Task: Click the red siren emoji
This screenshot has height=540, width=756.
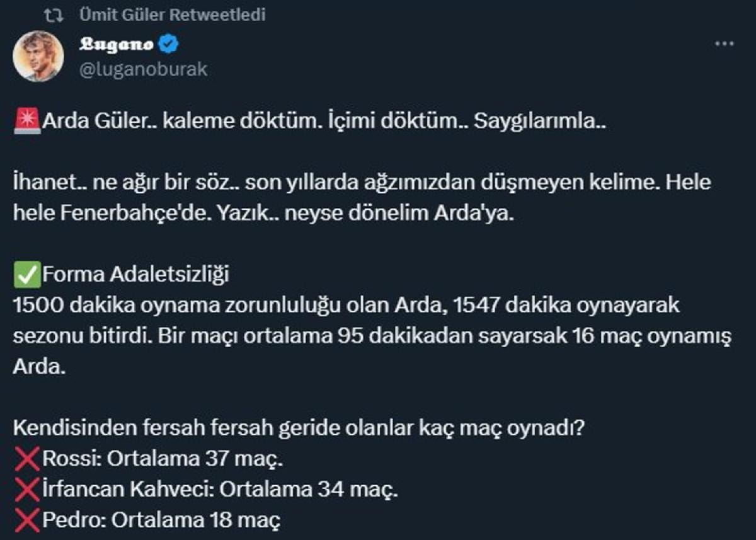Action: pyautogui.click(x=27, y=122)
